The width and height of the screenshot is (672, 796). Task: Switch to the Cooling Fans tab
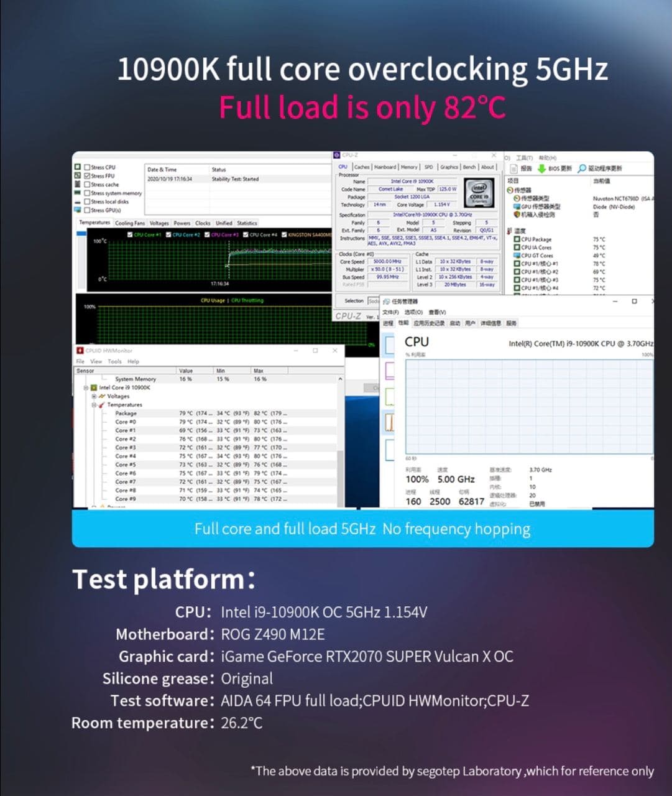[x=130, y=223]
